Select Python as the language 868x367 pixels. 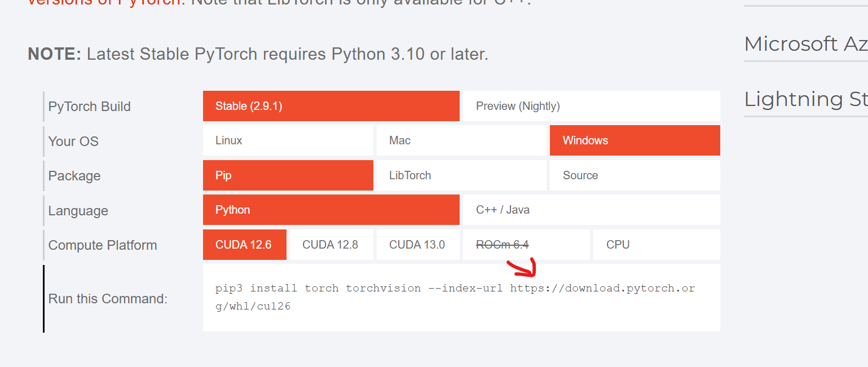[x=331, y=210]
